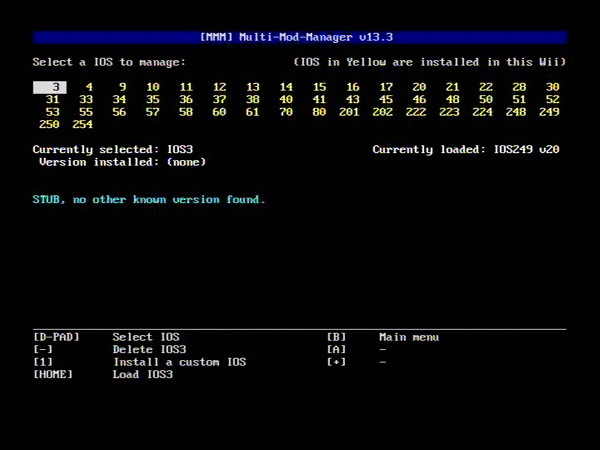Click IOS 17 in first row
This screenshot has height=450, width=600.
point(386,87)
